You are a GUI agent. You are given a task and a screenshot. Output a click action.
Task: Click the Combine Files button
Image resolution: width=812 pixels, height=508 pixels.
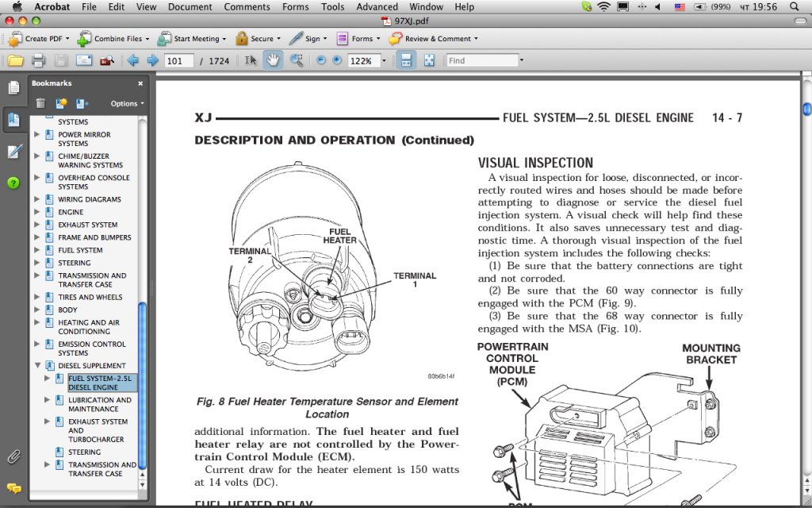click(x=112, y=38)
